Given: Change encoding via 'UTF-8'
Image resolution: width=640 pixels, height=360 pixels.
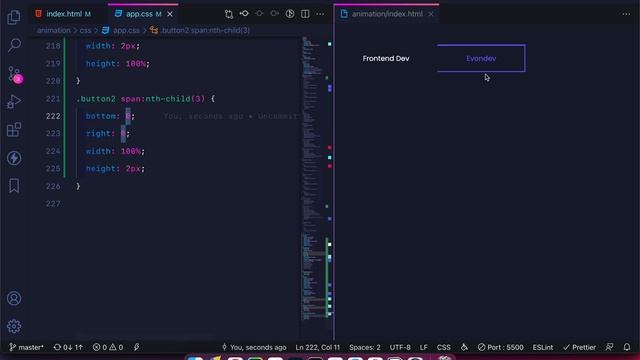Looking at the screenshot, I should [400, 347].
